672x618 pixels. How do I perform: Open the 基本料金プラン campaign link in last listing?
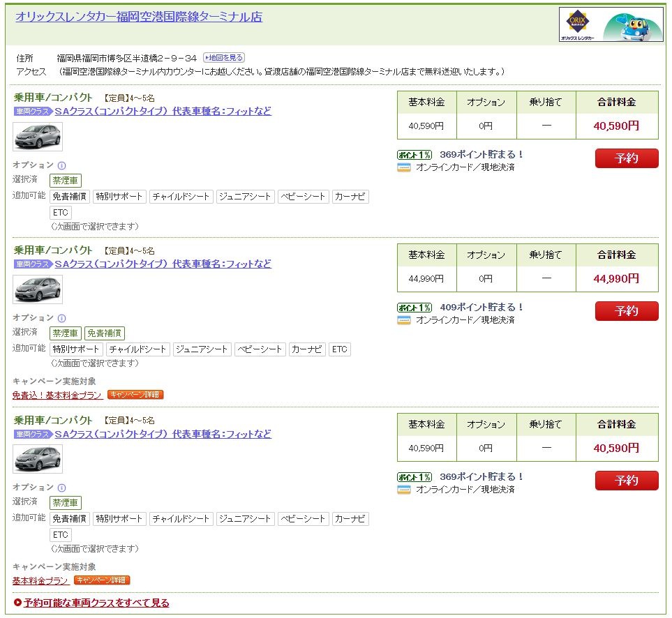40,581
